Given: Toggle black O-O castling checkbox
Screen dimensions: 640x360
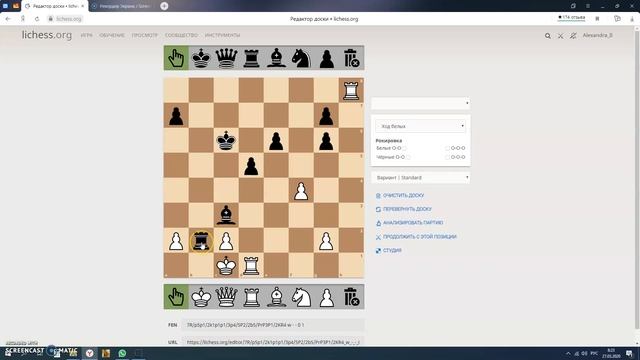Looking at the screenshot, I should [x=408, y=157].
